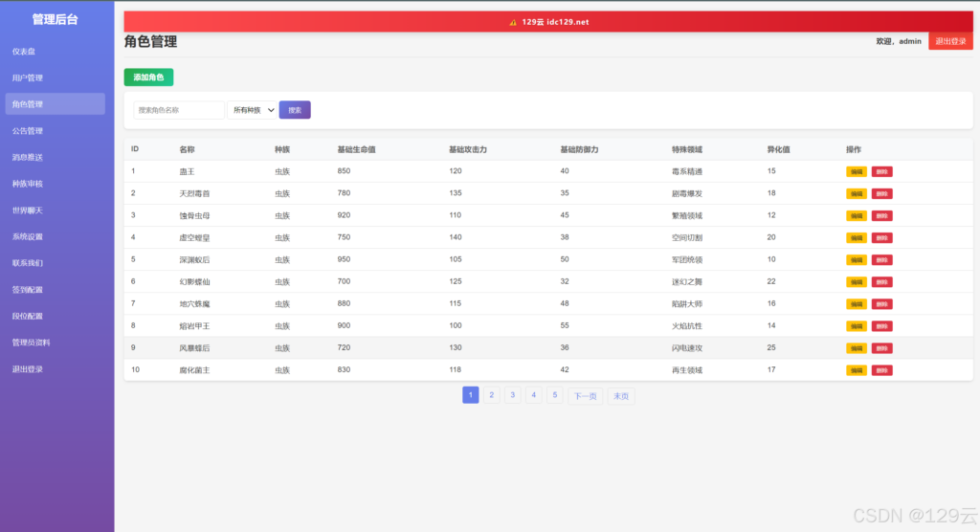Click the green 添加角色 button
Viewport: 980px width, 532px height.
click(148, 78)
